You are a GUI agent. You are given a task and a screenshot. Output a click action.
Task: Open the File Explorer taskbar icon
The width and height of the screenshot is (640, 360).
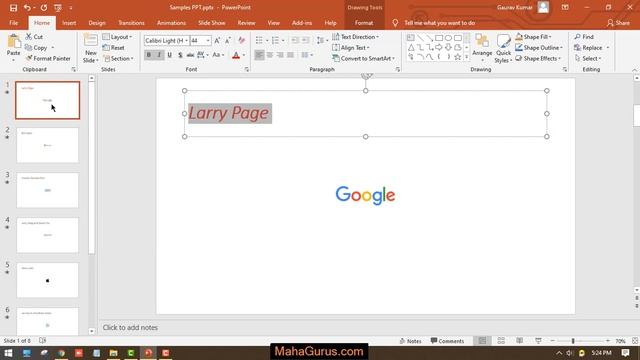coord(113,353)
